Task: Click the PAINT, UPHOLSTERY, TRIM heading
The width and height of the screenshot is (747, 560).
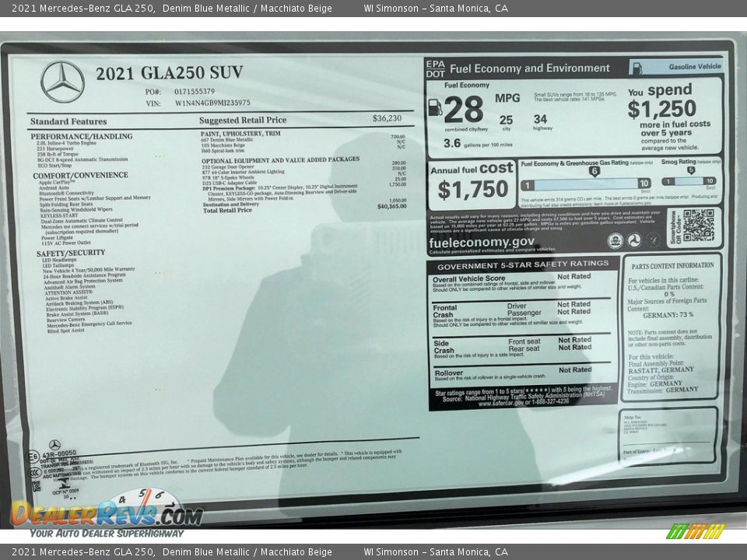Action: (x=240, y=134)
